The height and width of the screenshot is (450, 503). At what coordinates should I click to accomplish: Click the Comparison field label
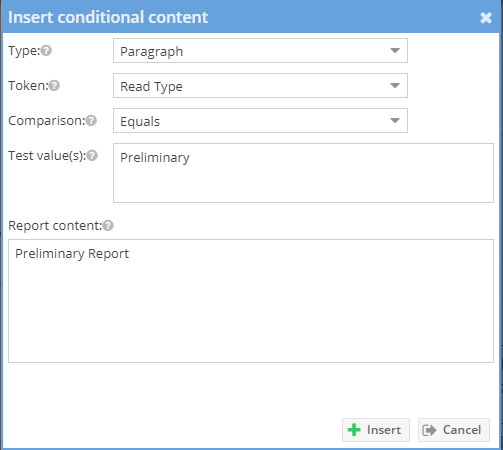pyautogui.click(x=47, y=121)
